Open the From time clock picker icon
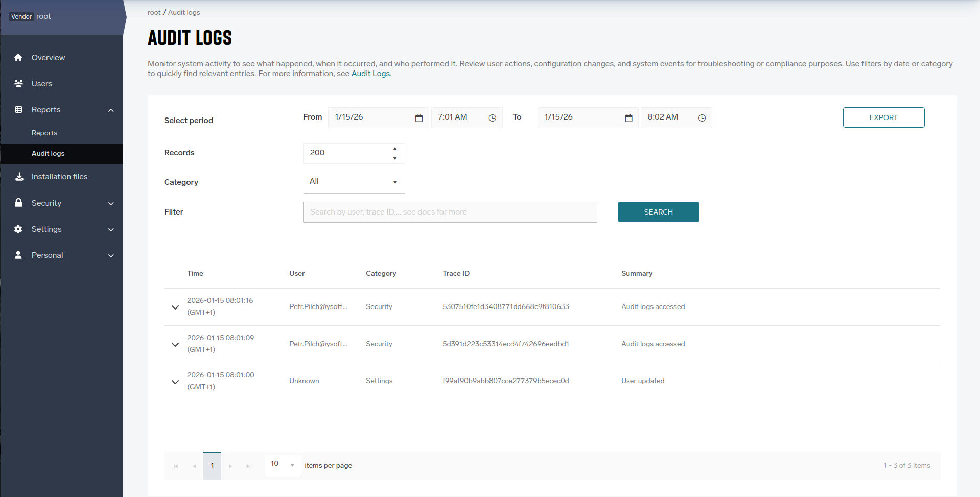980x497 pixels. 492,118
